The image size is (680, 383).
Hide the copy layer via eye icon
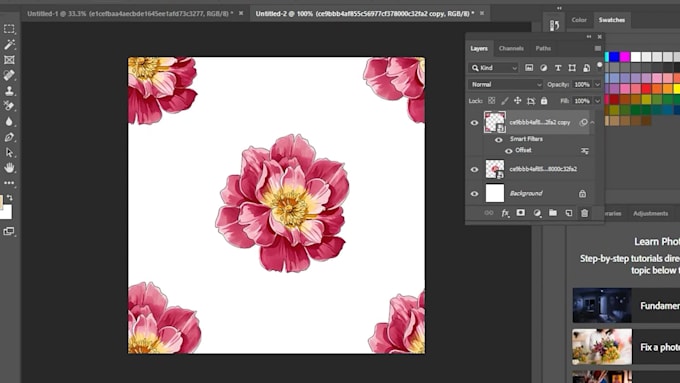coord(474,123)
